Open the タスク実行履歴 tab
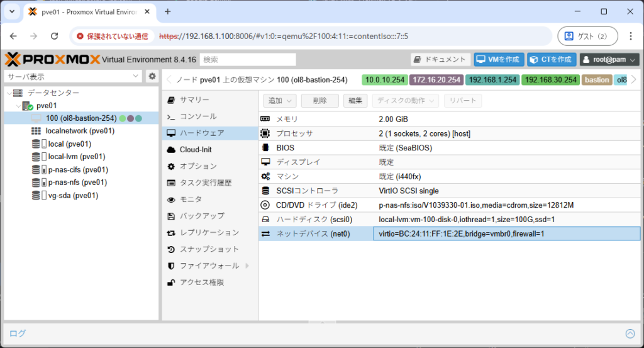The image size is (644, 348). [x=210, y=183]
